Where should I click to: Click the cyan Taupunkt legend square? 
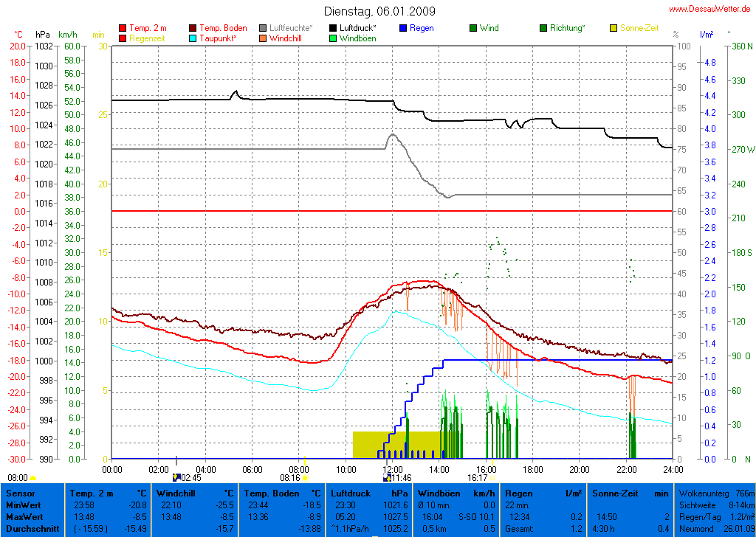click(x=193, y=38)
